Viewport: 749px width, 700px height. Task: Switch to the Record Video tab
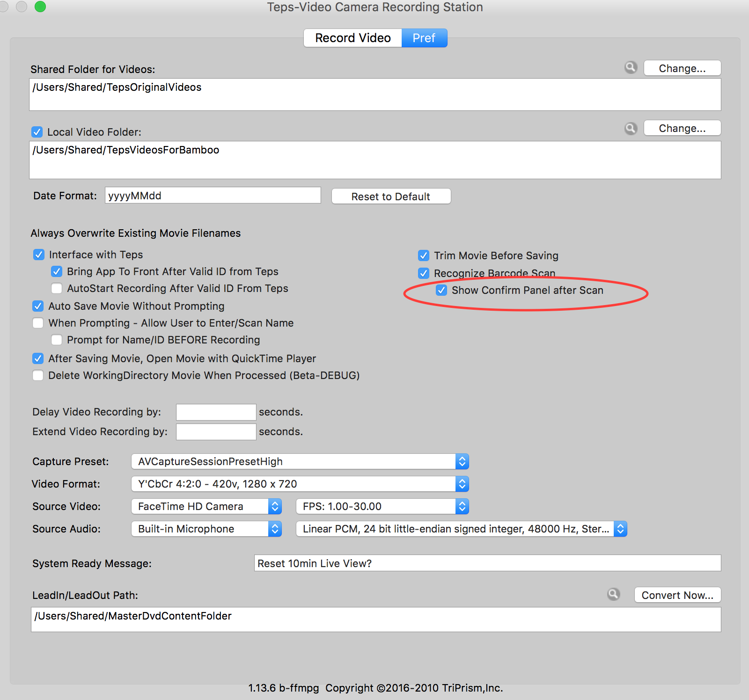(353, 38)
